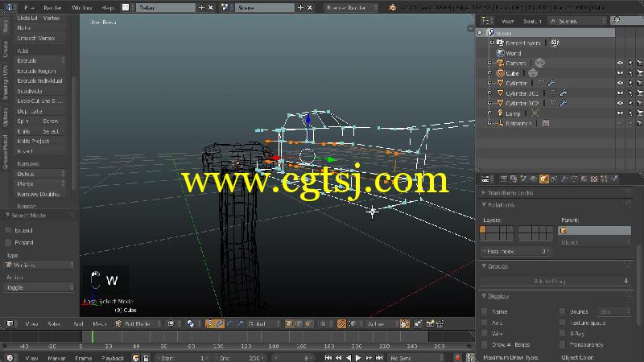
Task: Open the Window menu in top bar
Action: tap(82, 7)
